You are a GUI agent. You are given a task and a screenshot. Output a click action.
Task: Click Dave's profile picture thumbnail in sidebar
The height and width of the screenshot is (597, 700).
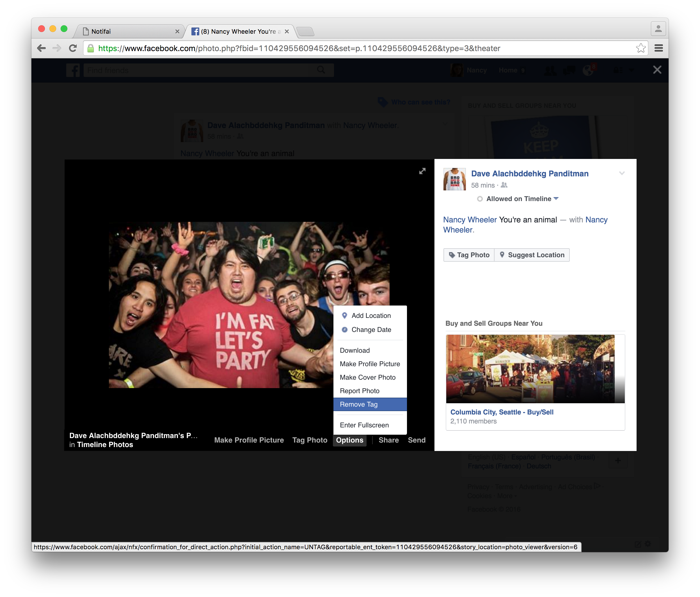tap(454, 179)
